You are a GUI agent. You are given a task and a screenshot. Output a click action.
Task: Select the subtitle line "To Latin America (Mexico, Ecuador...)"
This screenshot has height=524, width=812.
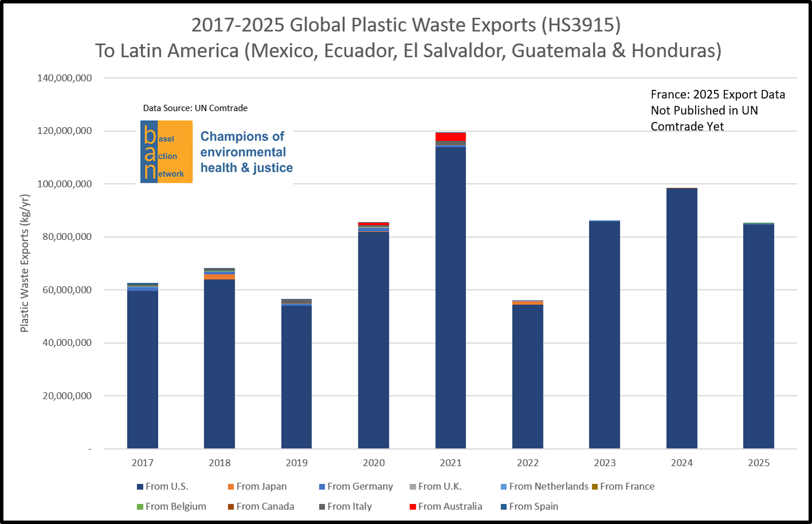pos(408,50)
